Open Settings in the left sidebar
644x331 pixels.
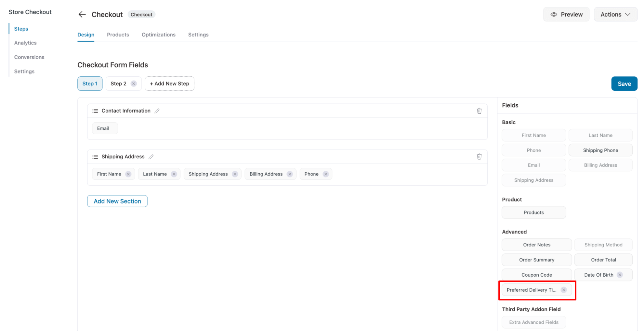24,71
